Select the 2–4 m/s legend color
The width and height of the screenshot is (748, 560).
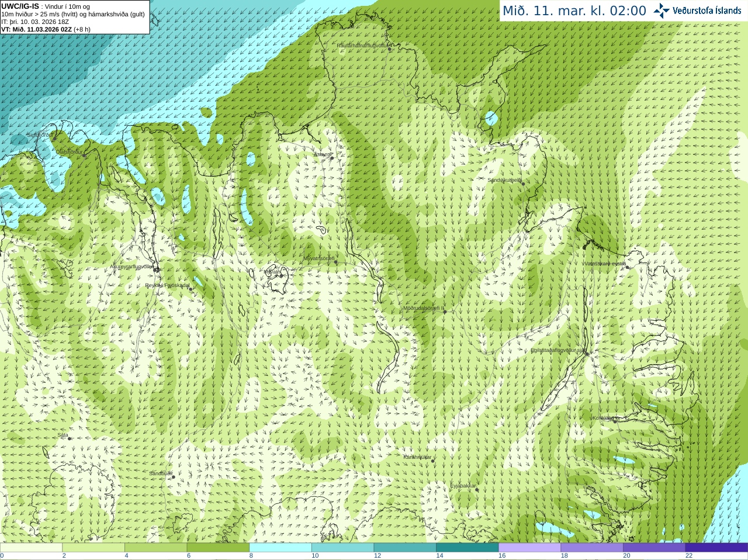click(x=93, y=548)
